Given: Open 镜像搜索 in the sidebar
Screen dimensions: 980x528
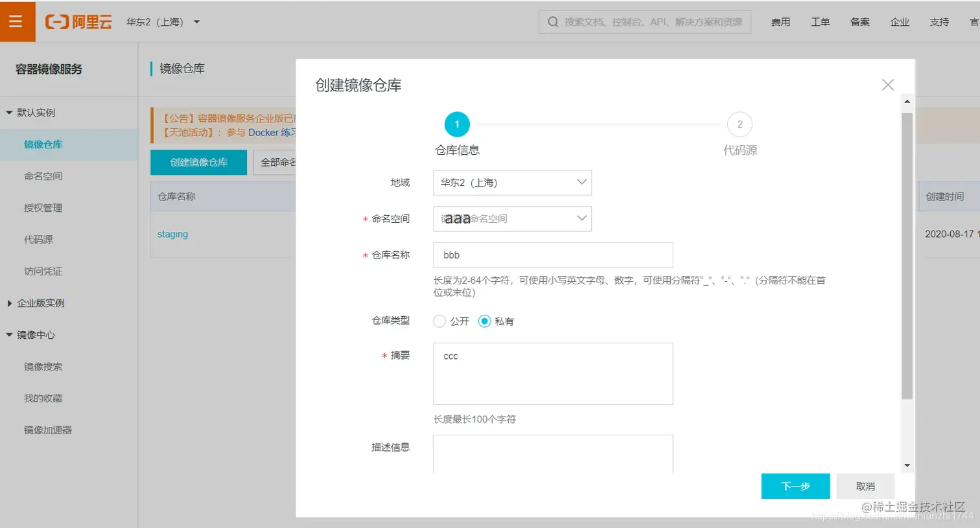Looking at the screenshot, I should [43, 367].
